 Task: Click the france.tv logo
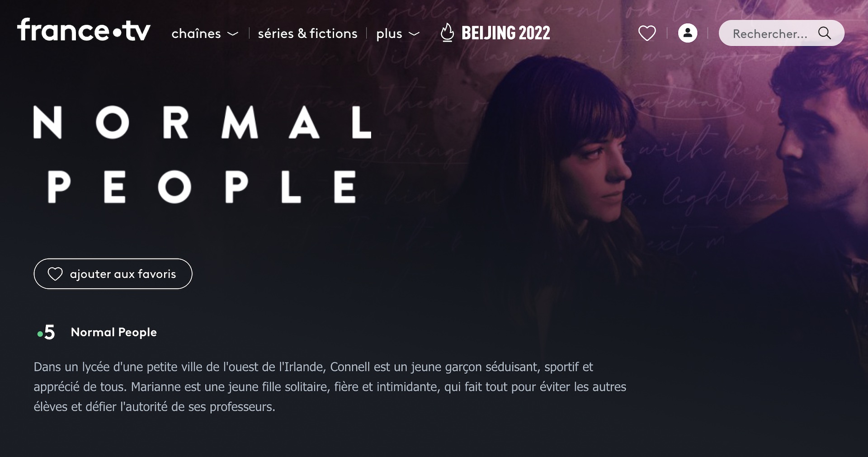[x=84, y=30]
